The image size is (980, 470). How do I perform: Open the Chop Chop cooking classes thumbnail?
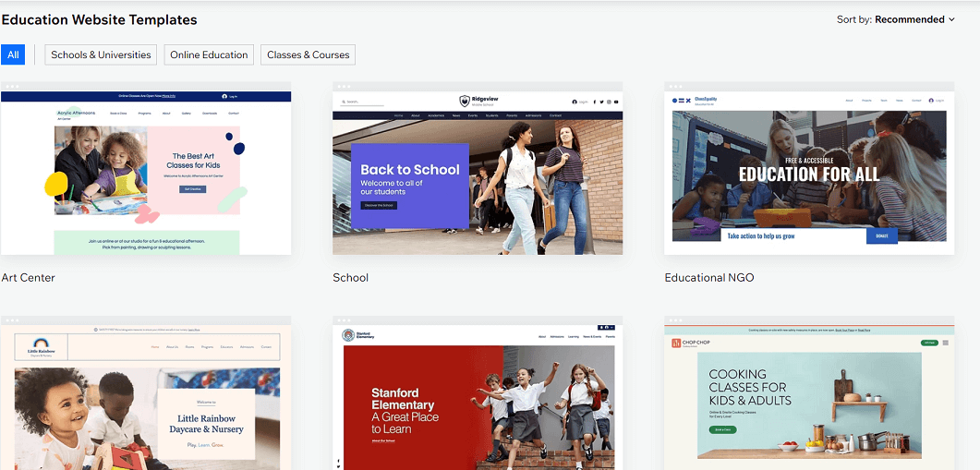click(809, 393)
